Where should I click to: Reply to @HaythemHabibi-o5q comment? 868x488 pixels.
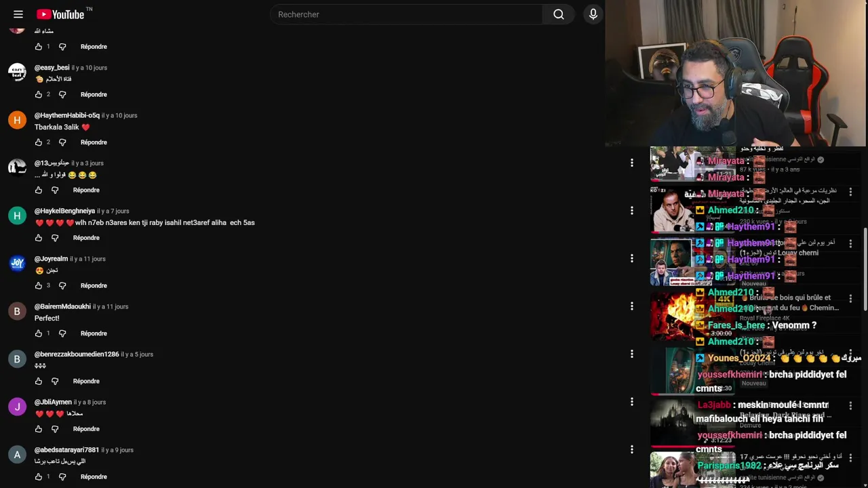point(94,142)
